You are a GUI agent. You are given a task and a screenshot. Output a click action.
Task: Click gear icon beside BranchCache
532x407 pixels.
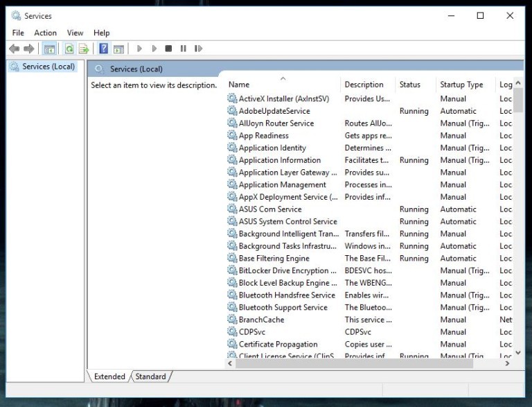[x=232, y=320]
